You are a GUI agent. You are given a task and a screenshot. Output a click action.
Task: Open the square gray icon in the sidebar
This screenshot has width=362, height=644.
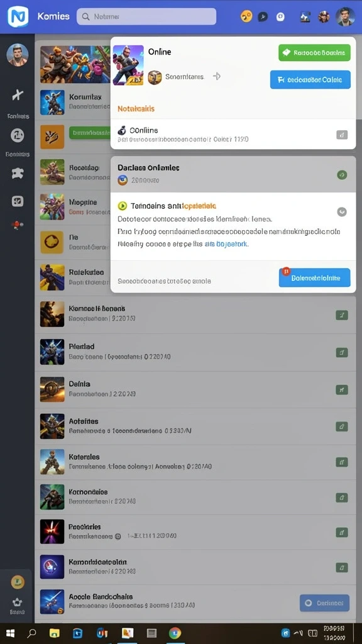pyautogui.click(x=17, y=201)
